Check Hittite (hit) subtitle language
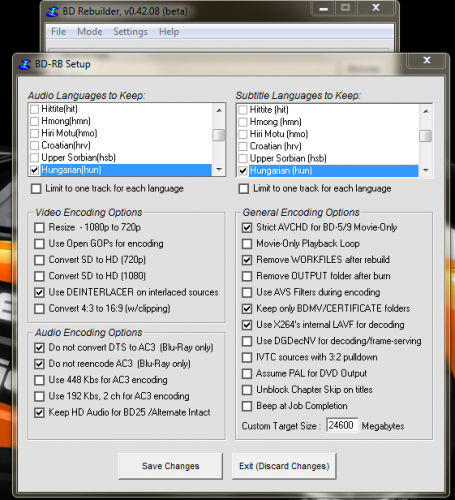 pyautogui.click(x=243, y=110)
